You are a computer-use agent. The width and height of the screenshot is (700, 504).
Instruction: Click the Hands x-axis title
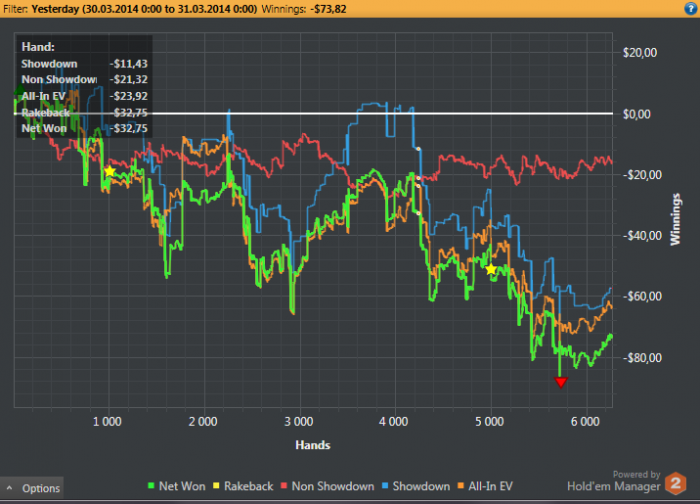tap(312, 445)
